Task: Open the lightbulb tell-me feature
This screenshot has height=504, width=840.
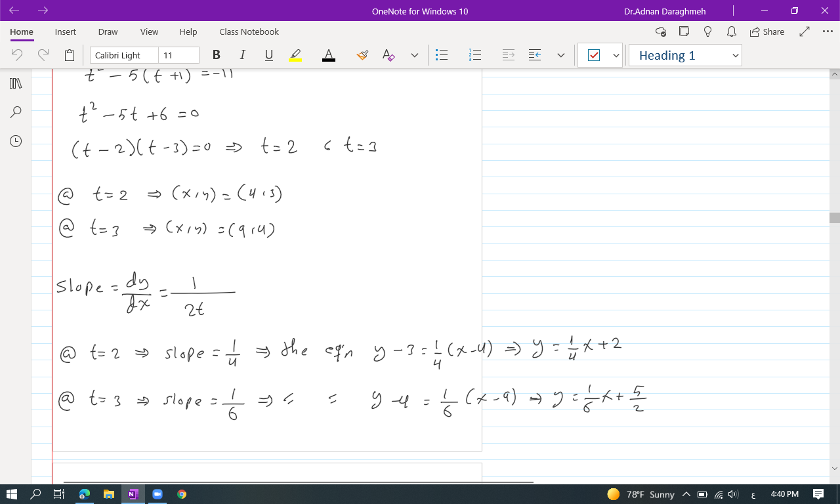Action: (x=707, y=31)
